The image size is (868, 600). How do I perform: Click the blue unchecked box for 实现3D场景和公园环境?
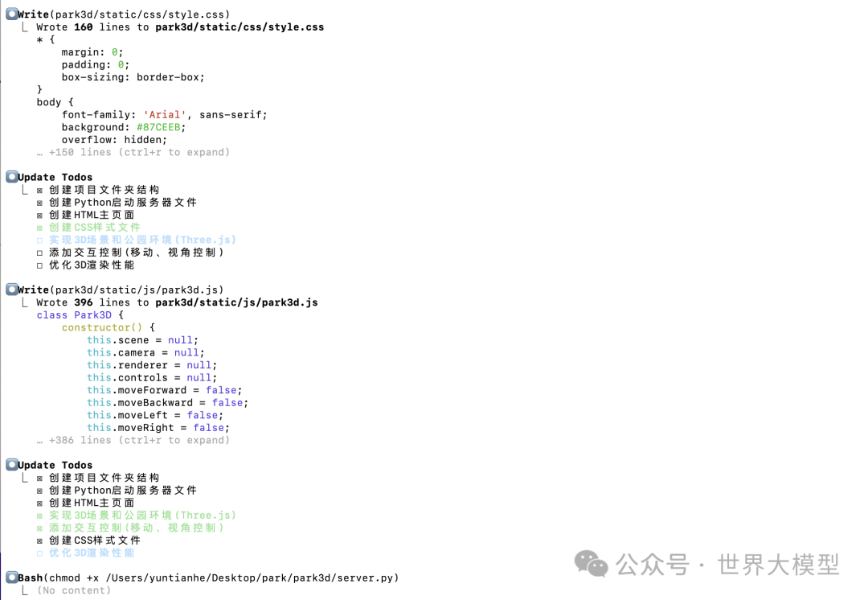(39, 240)
